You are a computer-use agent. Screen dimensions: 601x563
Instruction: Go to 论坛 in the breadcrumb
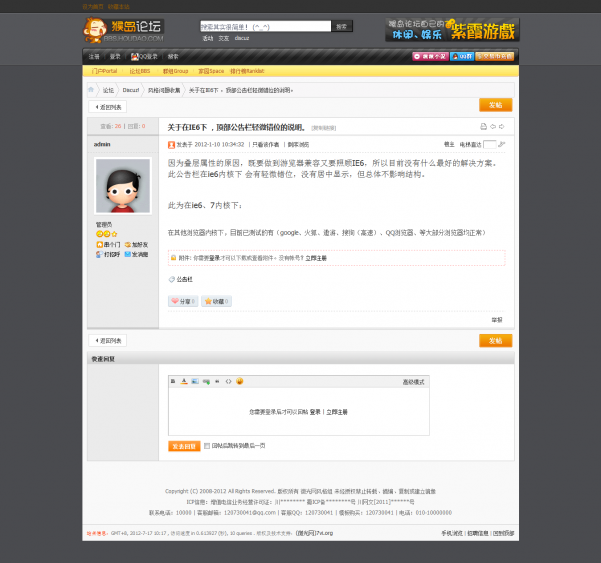(x=108, y=90)
